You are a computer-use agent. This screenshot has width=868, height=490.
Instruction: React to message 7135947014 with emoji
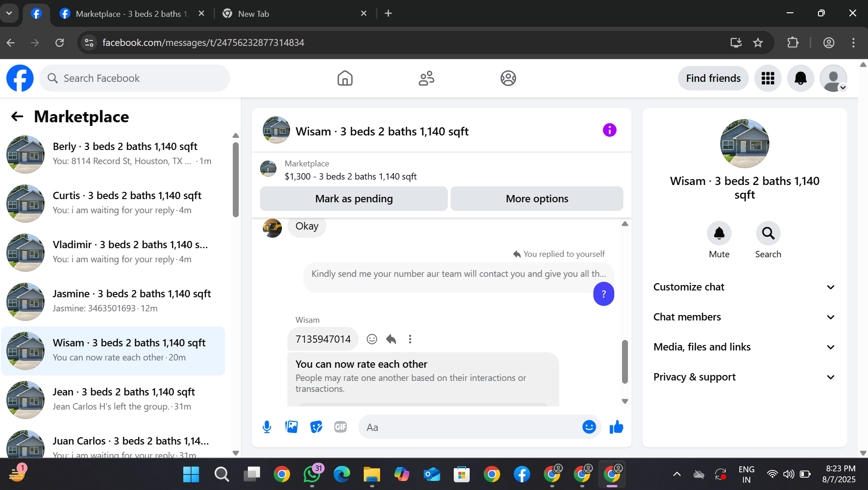click(x=372, y=339)
